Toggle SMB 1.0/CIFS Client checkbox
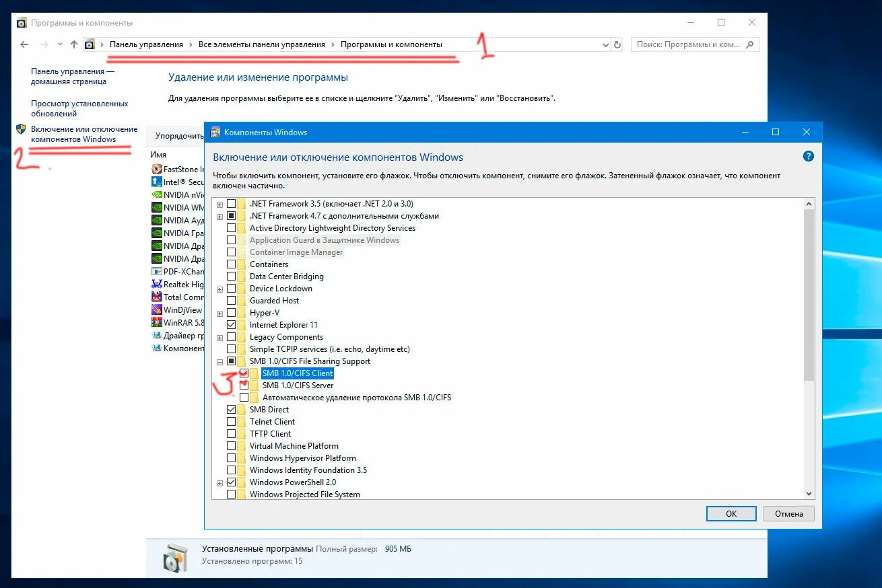This screenshot has width=882, height=588. (244, 373)
